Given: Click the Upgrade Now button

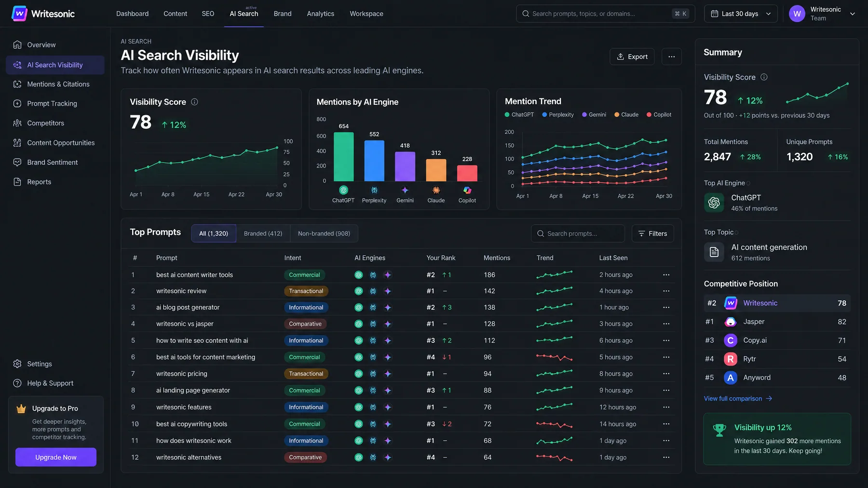Looking at the screenshot, I should pyautogui.click(x=56, y=457).
